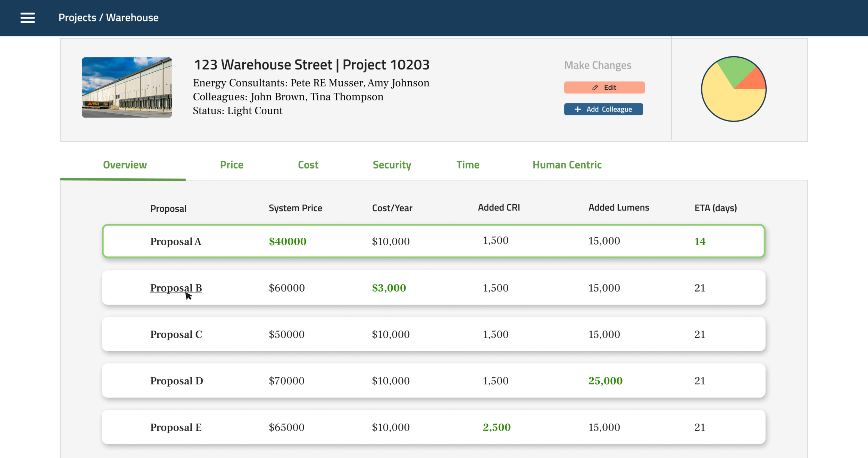Click the Colleagues: John Brown, Tina Thompson line
Viewport: 868px width, 458px height.
coord(288,97)
